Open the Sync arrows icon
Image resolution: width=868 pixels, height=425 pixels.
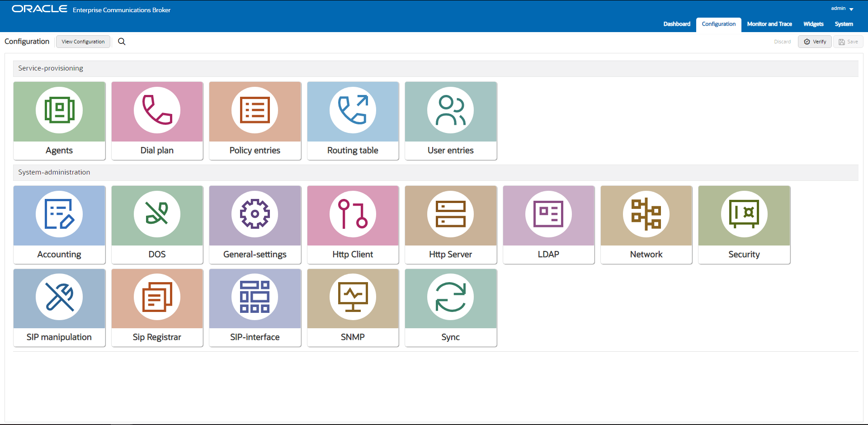click(451, 297)
